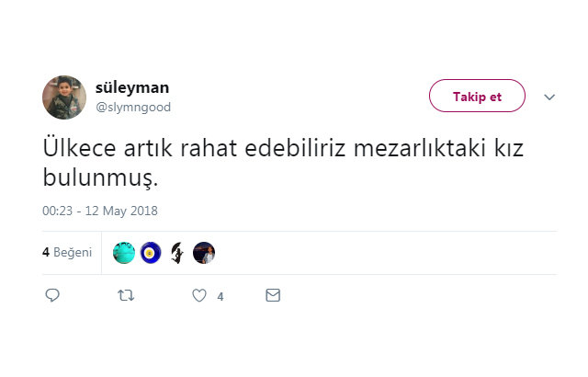Expand the tweet options chevron menu
Screen dimensions: 588x377
[549, 97]
